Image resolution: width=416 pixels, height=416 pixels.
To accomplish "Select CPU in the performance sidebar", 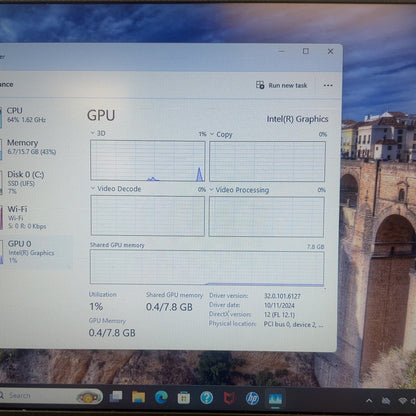I will tap(35, 115).
